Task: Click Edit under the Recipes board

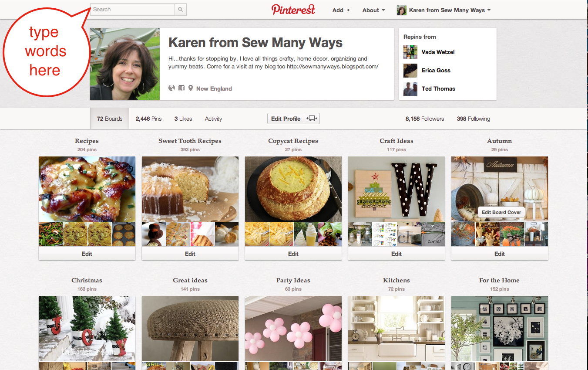Action: point(87,253)
